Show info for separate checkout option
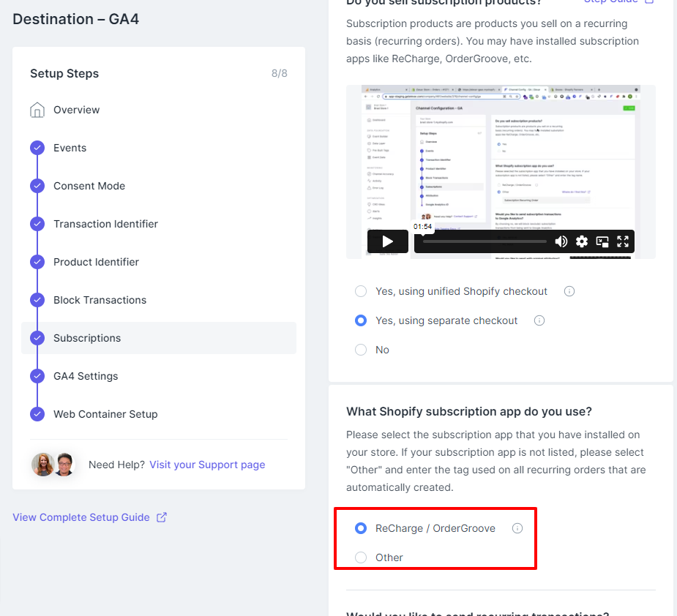The image size is (677, 616). (x=539, y=320)
